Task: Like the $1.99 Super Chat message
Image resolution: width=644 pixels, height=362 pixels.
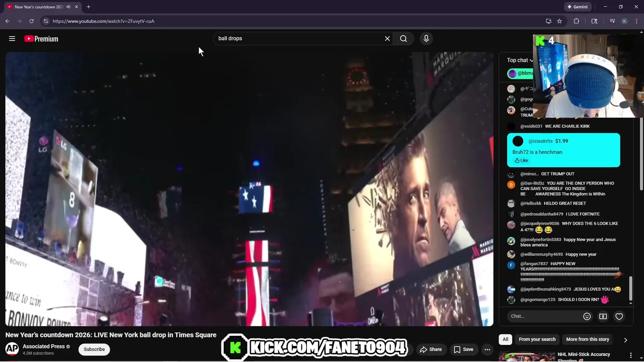Action: pos(521,160)
